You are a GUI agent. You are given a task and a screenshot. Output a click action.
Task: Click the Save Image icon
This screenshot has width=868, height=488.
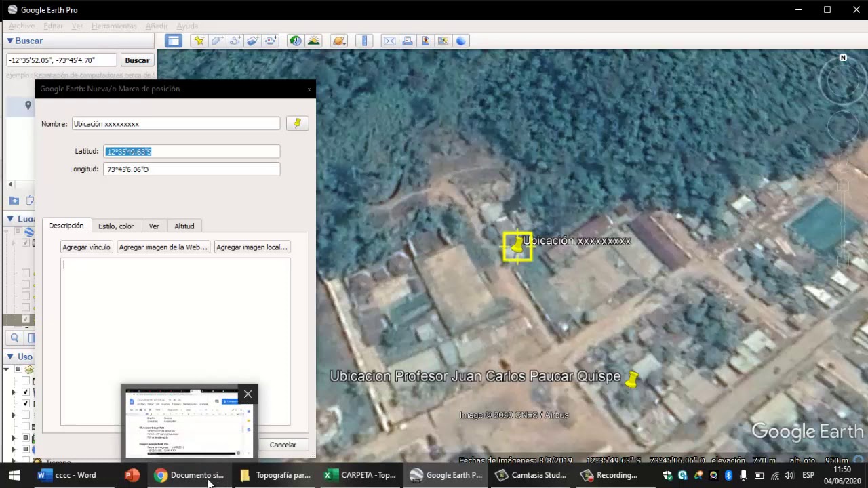tap(425, 41)
